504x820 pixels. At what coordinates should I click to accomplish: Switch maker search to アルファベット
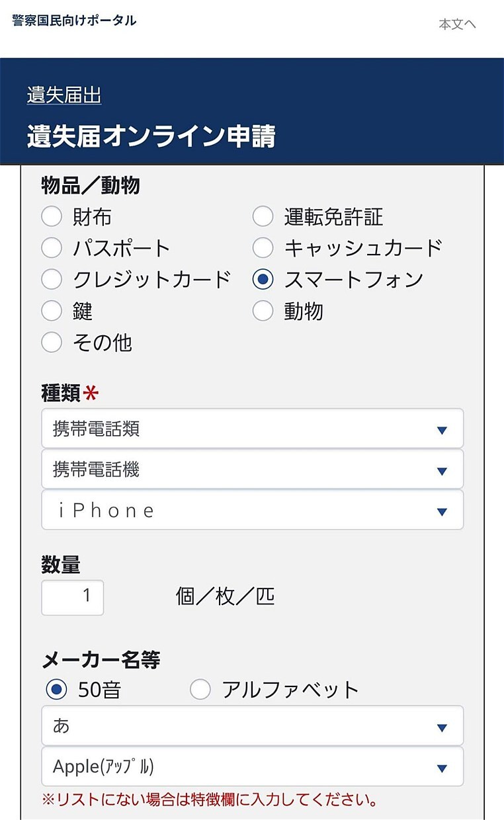click(200, 690)
